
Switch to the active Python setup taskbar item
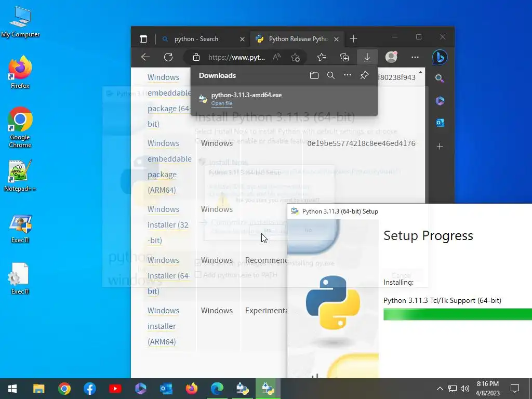(268, 389)
